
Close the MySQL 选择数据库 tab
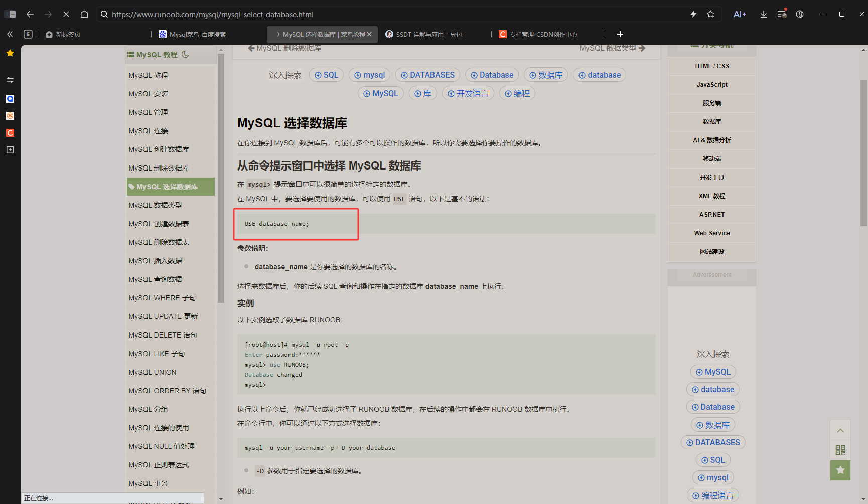point(369,34)
